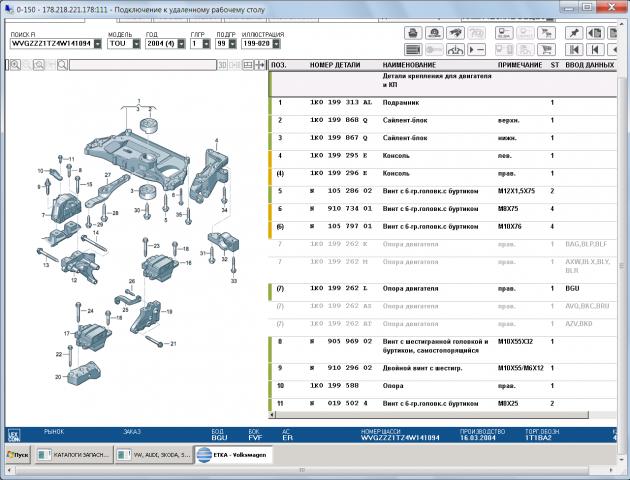Image resolution: width=630 pixels, height=480 pixels.
Task: Switch to ETKA - Volkswagen taskbar item
Action: tap(233, 455)
